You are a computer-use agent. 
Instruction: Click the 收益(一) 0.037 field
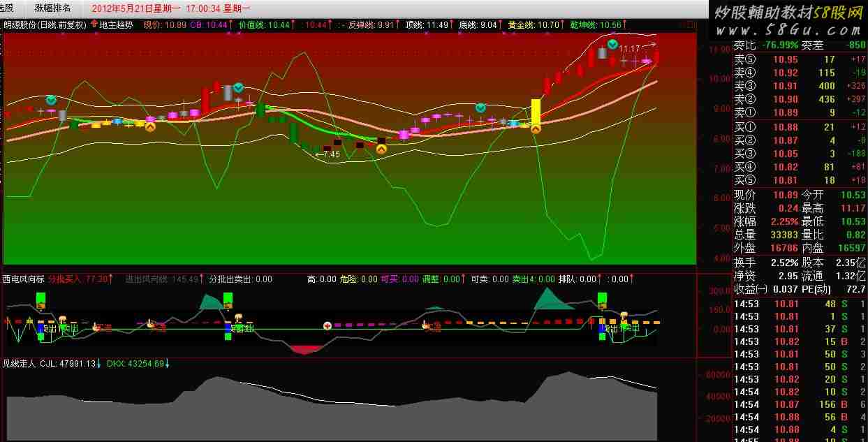click(766, 289)
